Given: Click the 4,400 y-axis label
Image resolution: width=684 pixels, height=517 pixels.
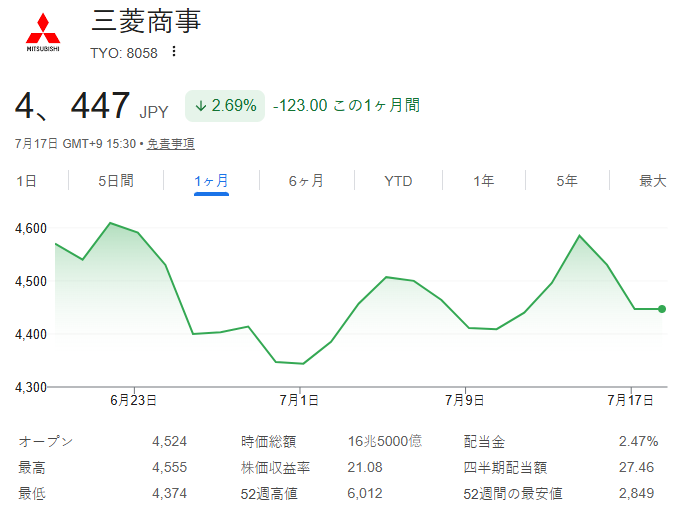Looking at the screenshot, I should 31,335.
